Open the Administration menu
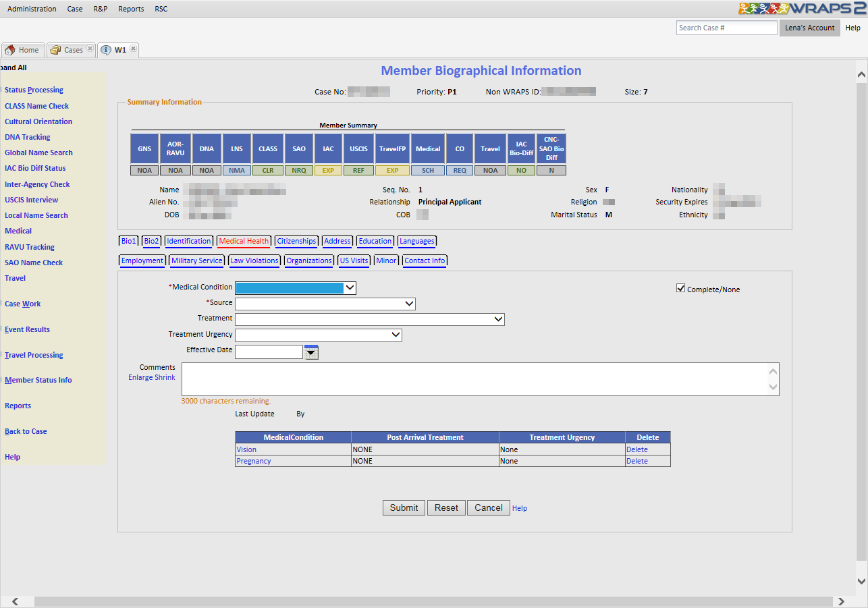This screenshot has height=608, width=868. click(32, 9)
